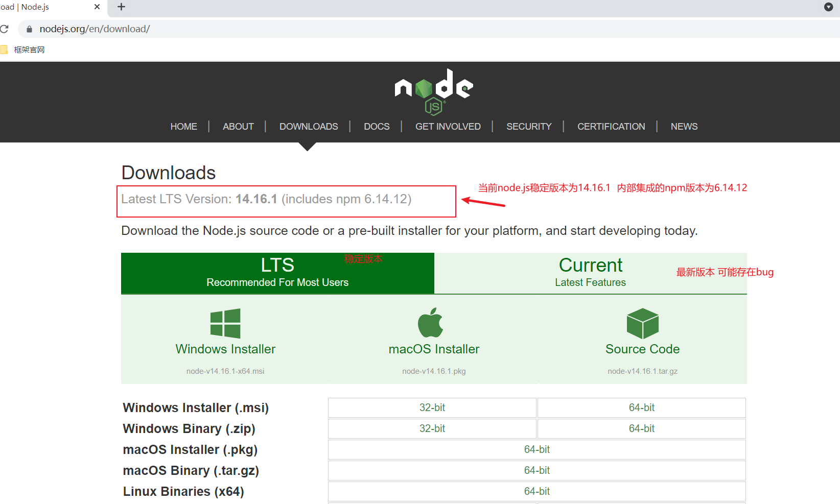This screenshot has width=840, height=504.
Task: Open the CERTIFICATION menu item
Action: pos(611,126)
